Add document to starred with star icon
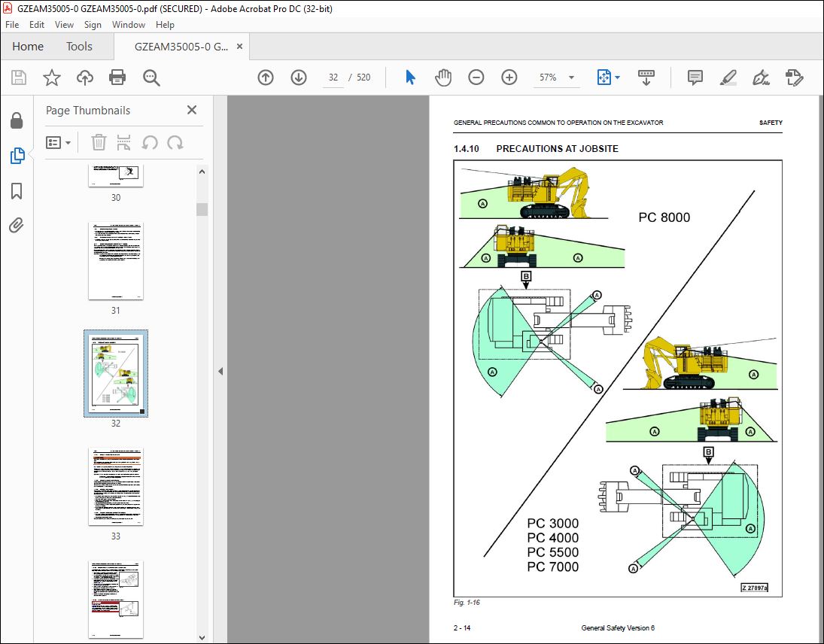 tap(51, 77)
